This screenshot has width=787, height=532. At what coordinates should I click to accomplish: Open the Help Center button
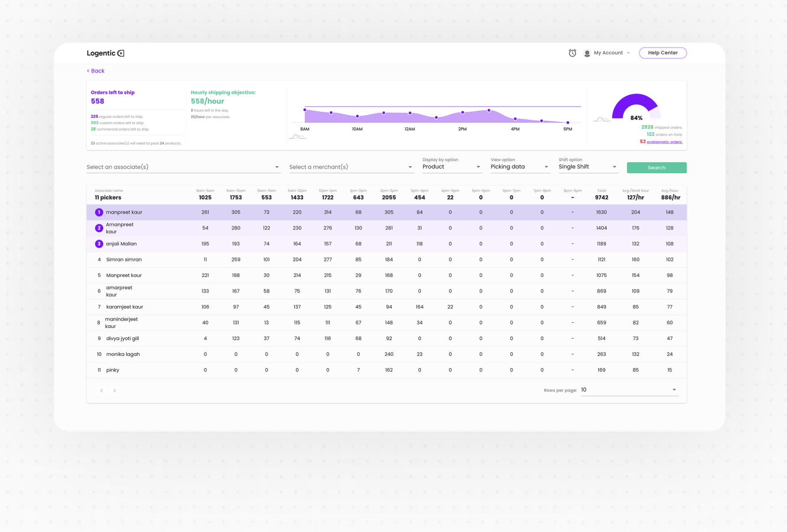pos(662,53)
